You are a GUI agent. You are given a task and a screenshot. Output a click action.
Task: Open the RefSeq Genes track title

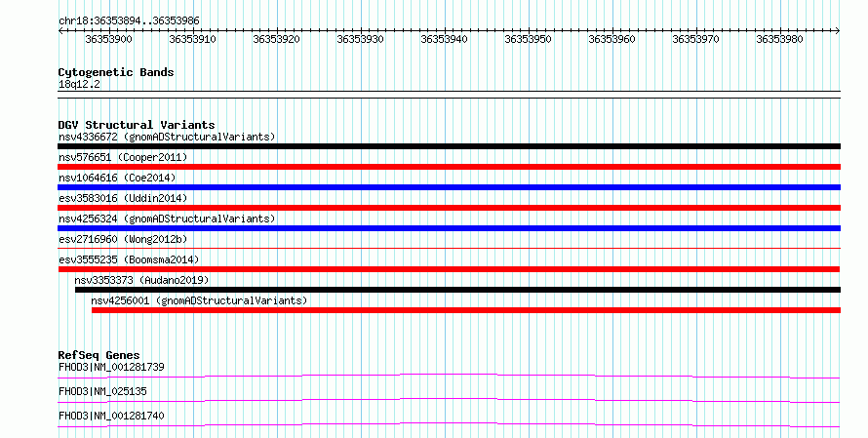click(x=99, y=355)
